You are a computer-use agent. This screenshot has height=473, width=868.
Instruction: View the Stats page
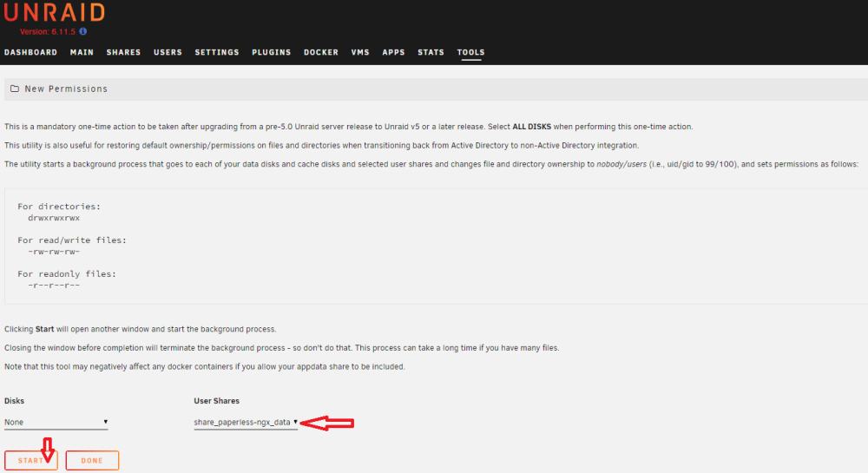pos(431,52)
